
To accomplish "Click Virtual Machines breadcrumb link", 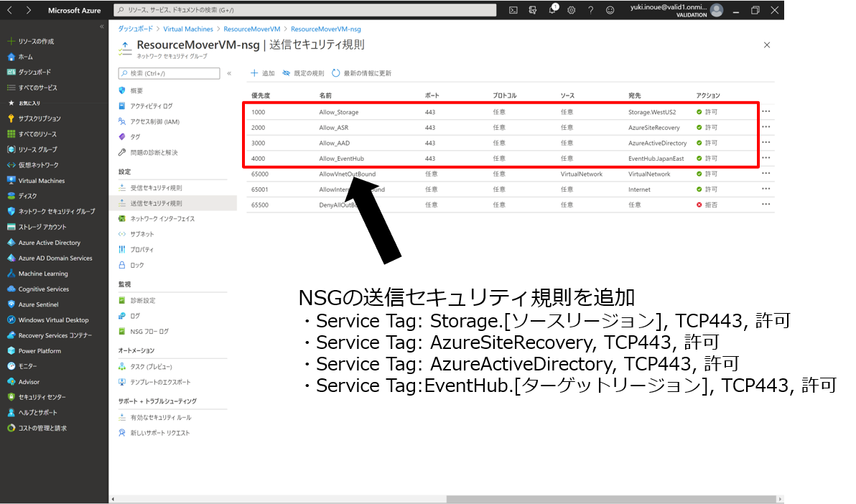I will point(188,29).
